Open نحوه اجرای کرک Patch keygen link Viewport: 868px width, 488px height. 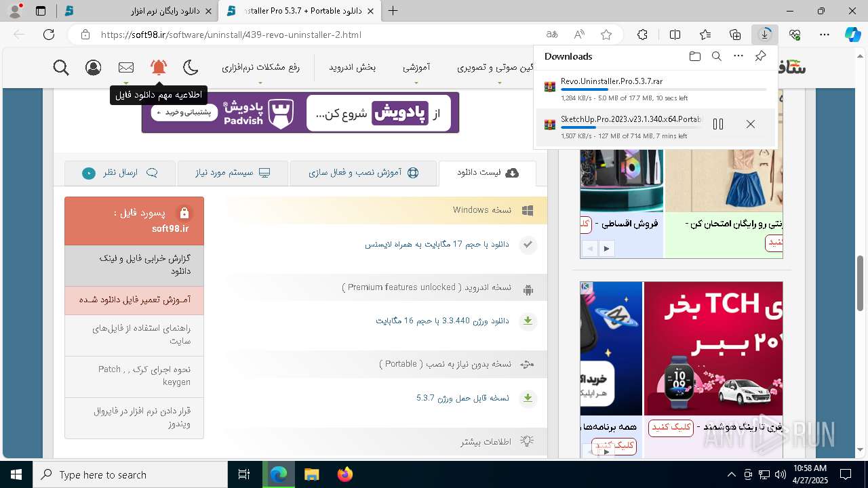pos(134,376)
